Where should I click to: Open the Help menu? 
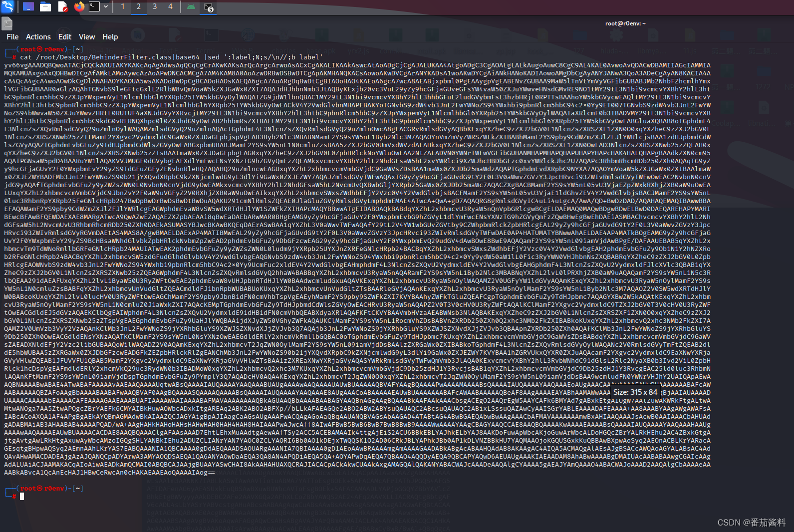[110, 37]
